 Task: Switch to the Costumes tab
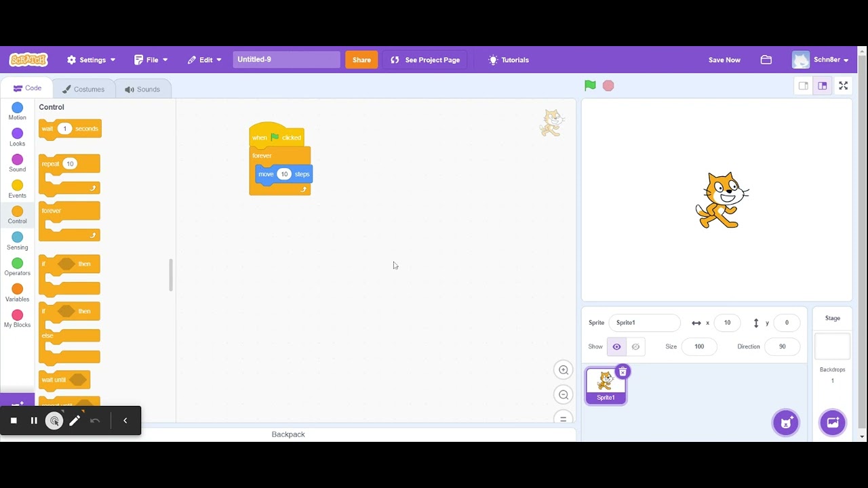[x=83, y=89]
